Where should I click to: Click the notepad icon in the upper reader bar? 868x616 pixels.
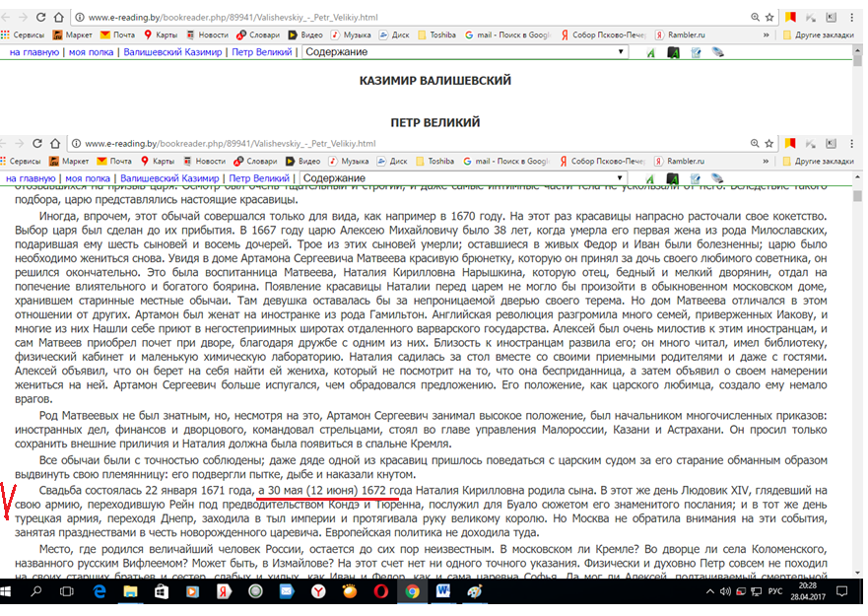click(696, 52)
